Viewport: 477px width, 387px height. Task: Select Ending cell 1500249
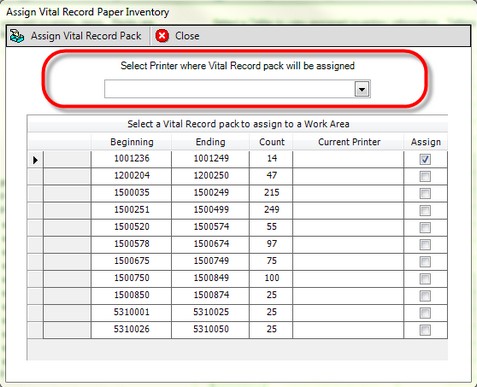click(x=211, y=193)
